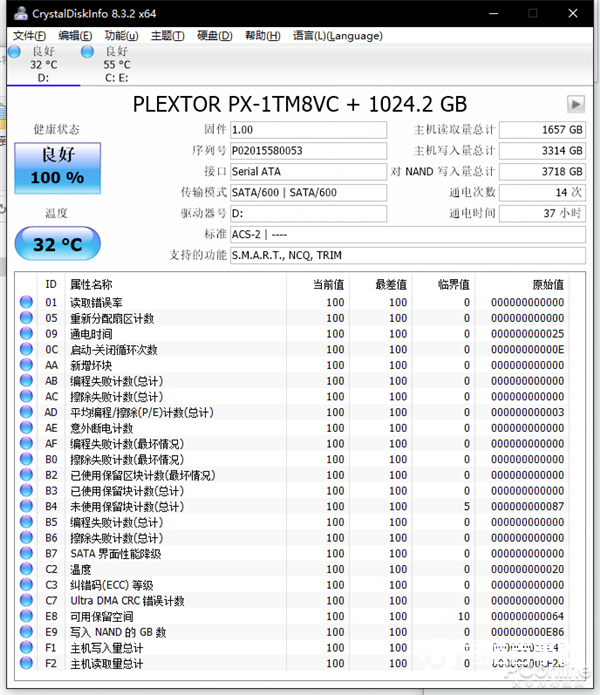
Task: Click the status icon for attribute B4
Action: tap(27, 506)
